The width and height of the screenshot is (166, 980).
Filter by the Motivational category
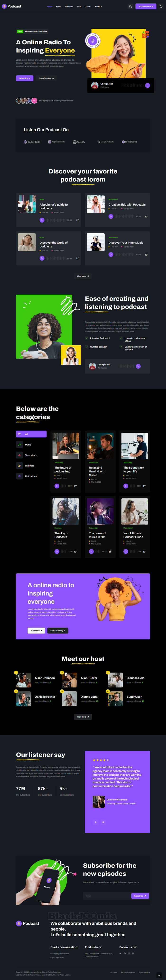click(31, 476)
